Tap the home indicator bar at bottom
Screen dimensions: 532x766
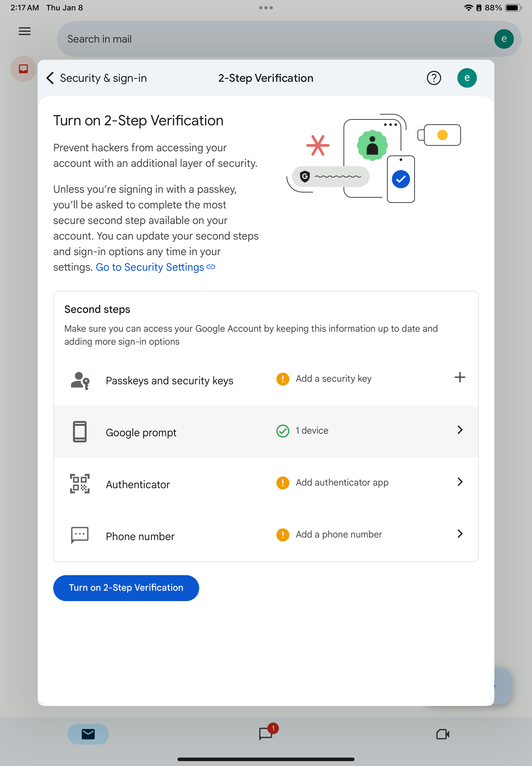coord(266,759)
